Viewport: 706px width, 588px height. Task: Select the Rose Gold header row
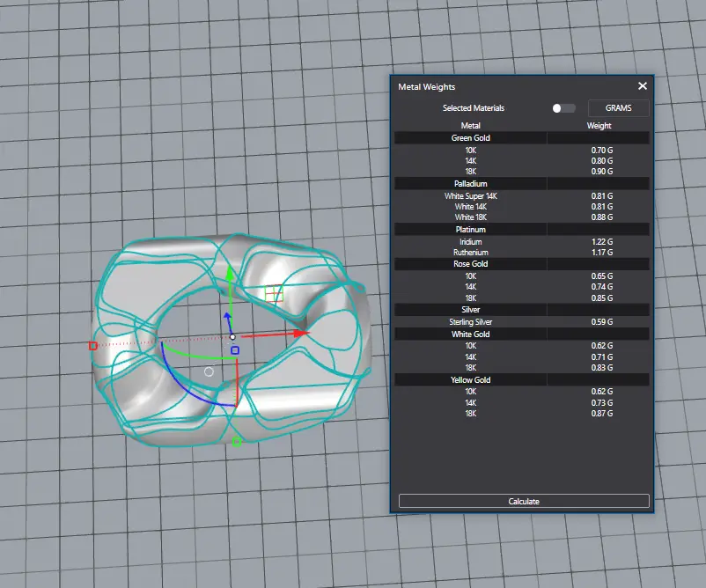[522, 264]
